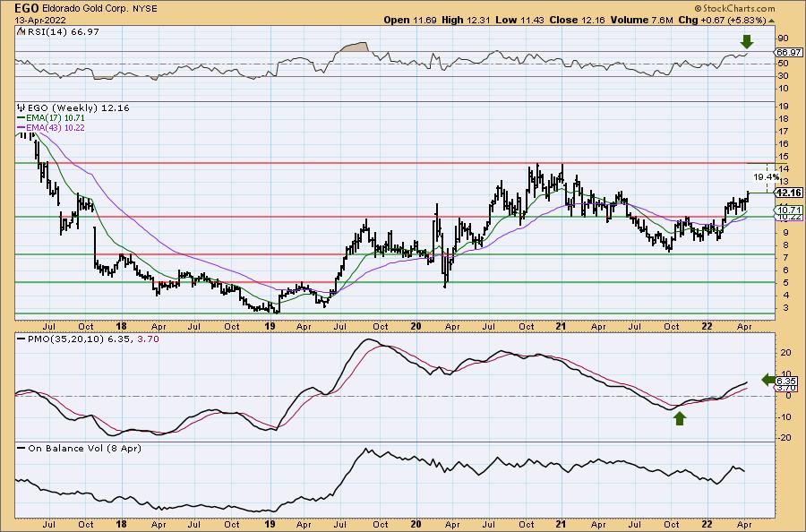Click the Close 12.16 header value
Viewport: 806px width, 532px height.
[578, 20]
